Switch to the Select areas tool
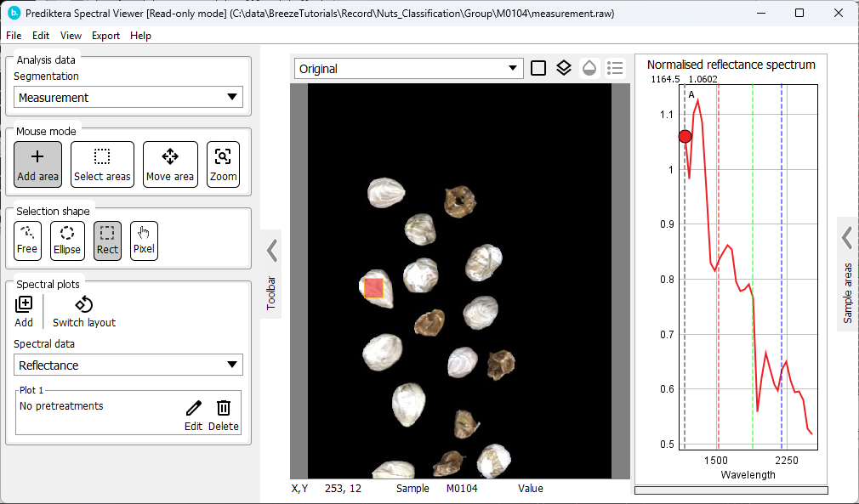 [x=102, y=163]
